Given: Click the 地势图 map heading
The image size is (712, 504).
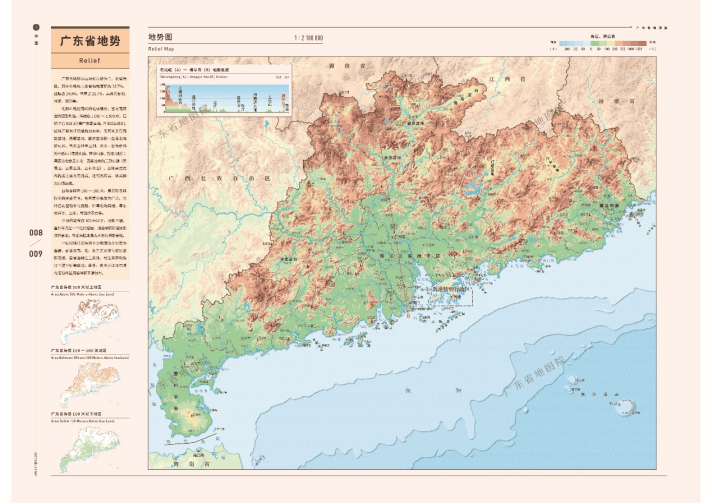Looking at the screenshot, I should point(160,37).
